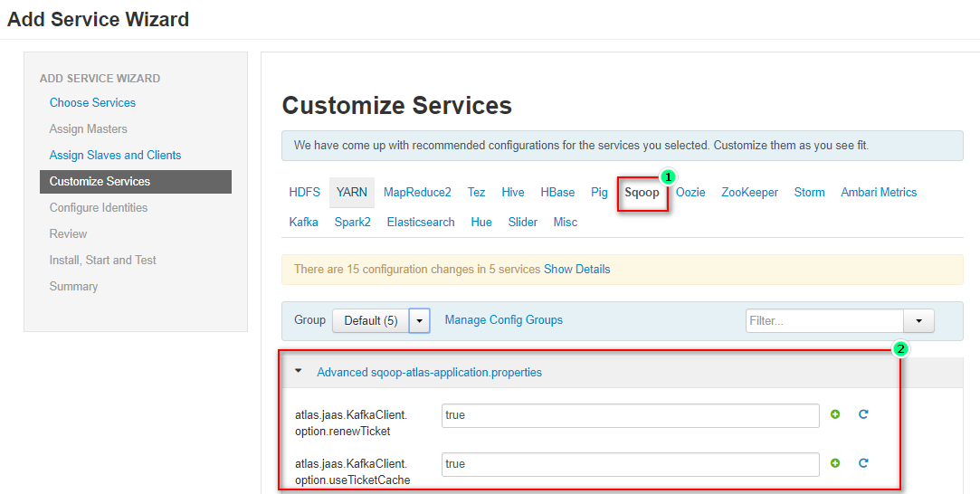Open the Default (5) group dropdown arrow
Screen dimensions: 980x494
pyautogui.click(x=419, y=320)
